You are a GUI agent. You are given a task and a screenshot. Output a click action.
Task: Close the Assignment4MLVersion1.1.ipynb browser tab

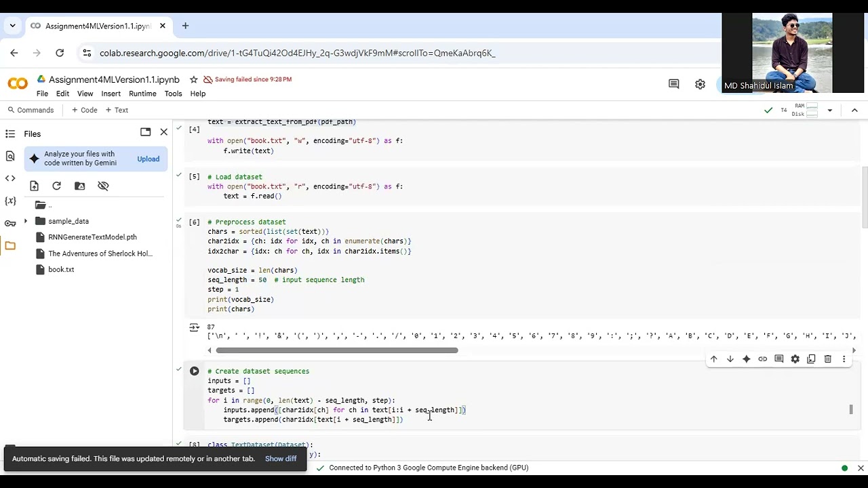[x=163, y=26]
